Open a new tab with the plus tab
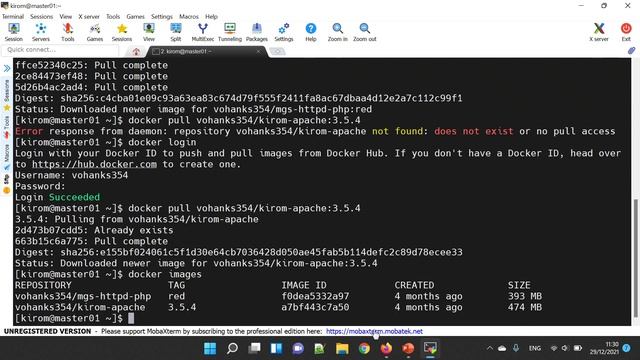The height and width of the screenshot is (360, 640). pos(277,51)
